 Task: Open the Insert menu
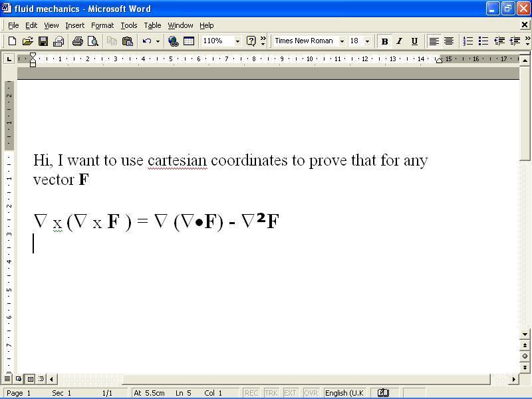74,25
